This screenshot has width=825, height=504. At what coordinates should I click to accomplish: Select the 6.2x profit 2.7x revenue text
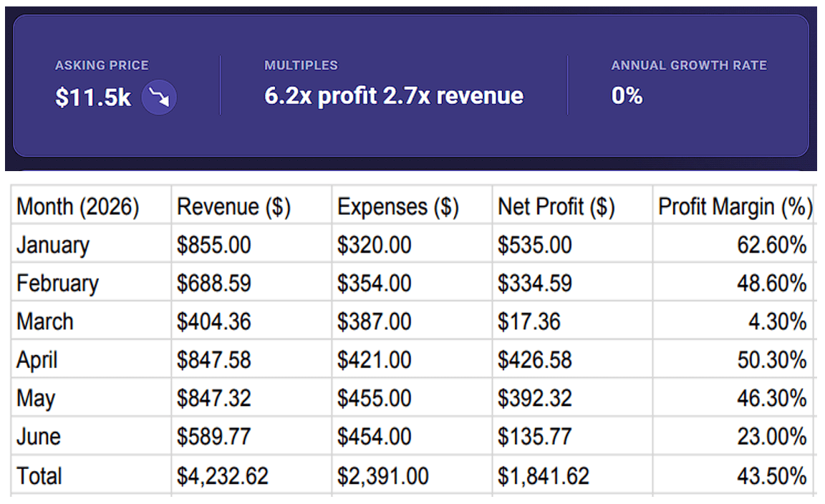coord(394,96)
